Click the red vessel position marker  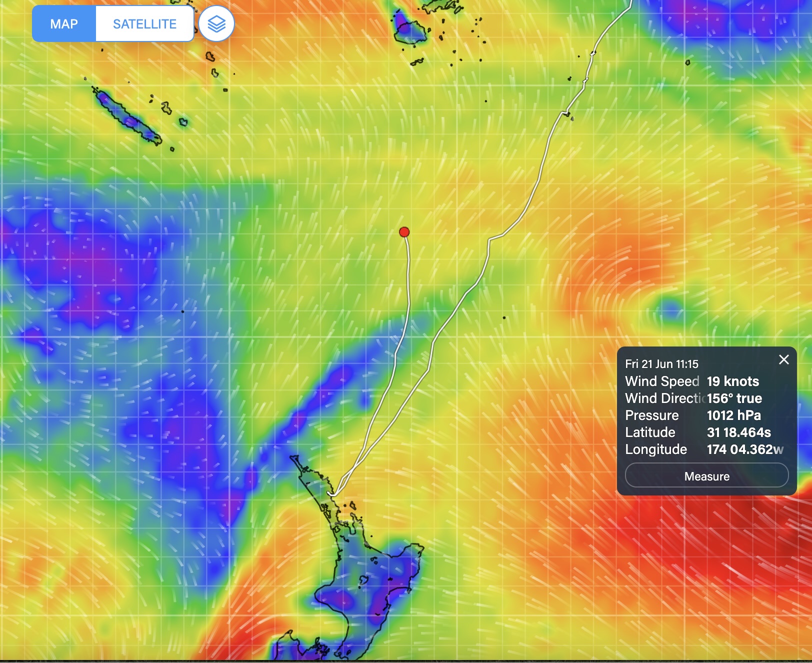(x=404, y=232)
